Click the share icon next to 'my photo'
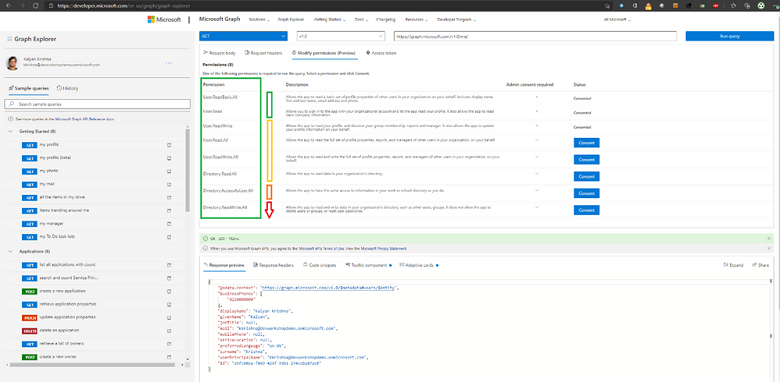The height and width of the screenshot is (382, 780). point(169,171)
